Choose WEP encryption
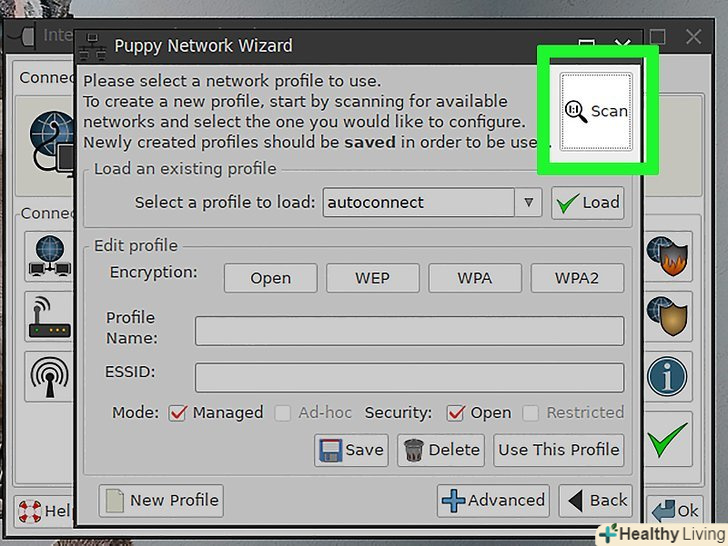This screenshot has width=728, height=546. point(373,278)
